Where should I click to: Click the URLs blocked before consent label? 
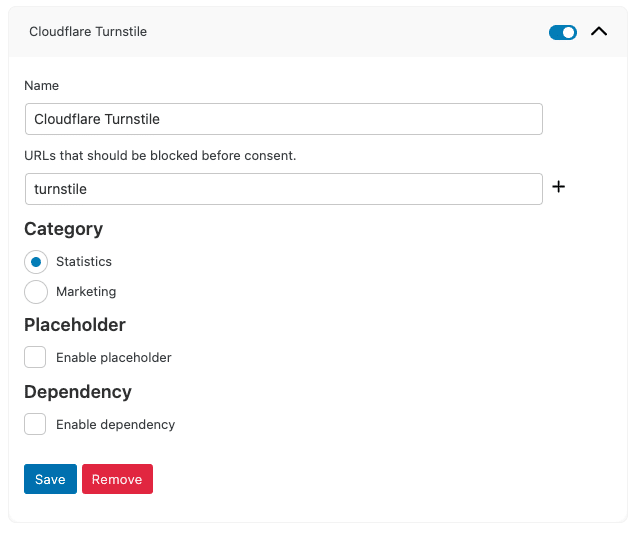[160, 155]
